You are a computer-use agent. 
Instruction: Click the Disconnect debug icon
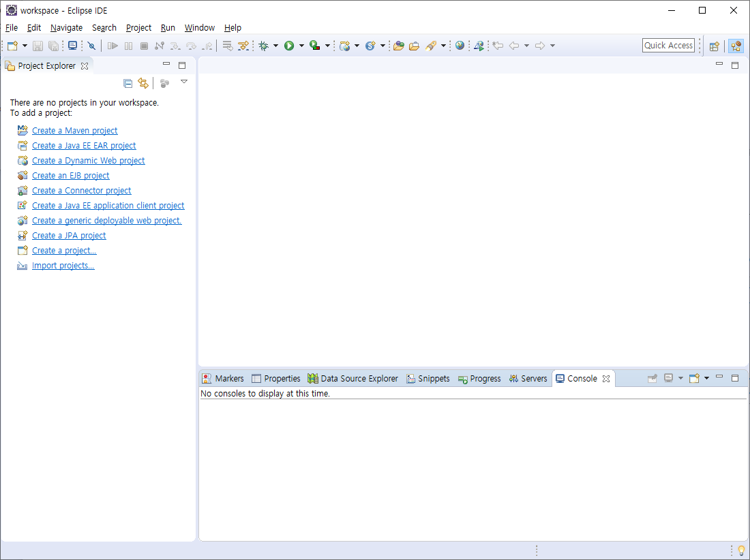point(160,46)
